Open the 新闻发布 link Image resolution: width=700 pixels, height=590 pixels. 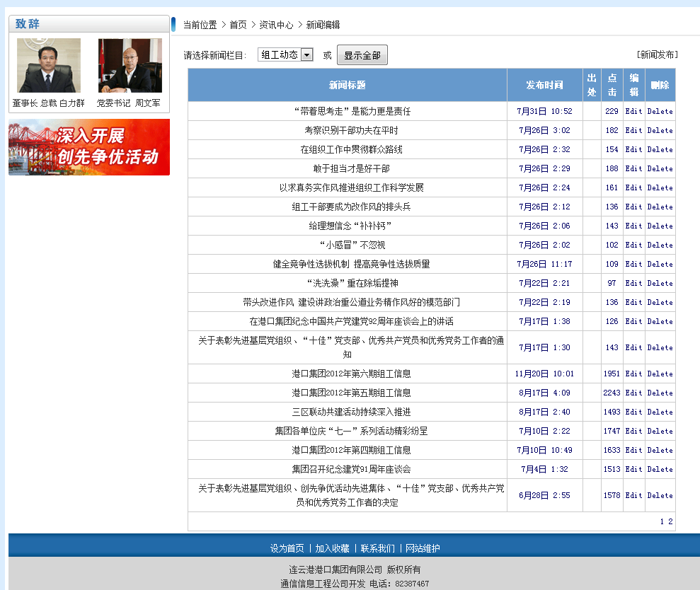[x=657, y=54]
